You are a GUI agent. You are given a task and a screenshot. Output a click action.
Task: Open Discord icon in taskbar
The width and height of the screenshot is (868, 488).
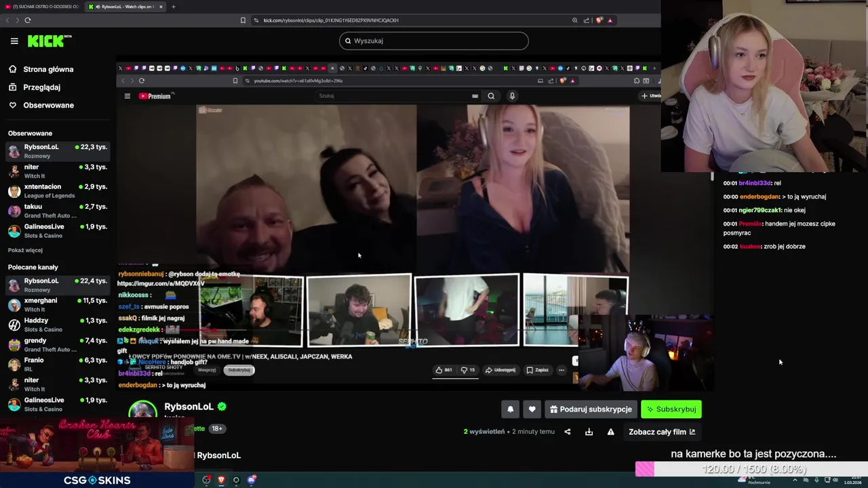point(252,480)
